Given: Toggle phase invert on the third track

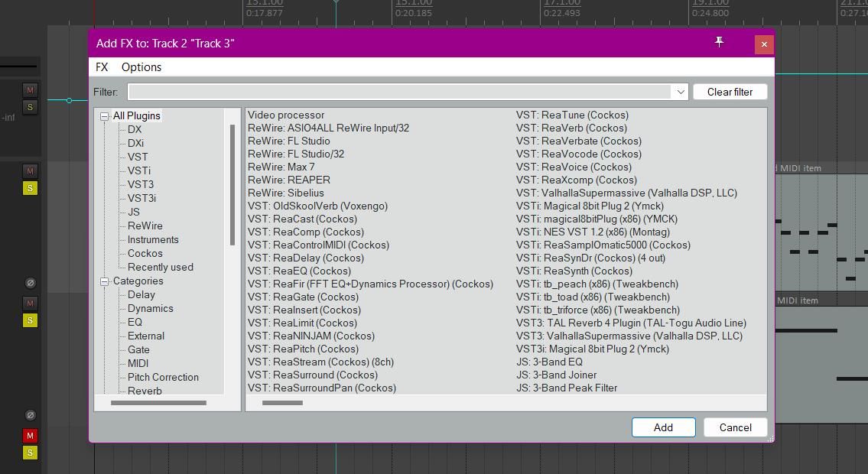Looking at the screenshot, I should click(x=30, y=282).
